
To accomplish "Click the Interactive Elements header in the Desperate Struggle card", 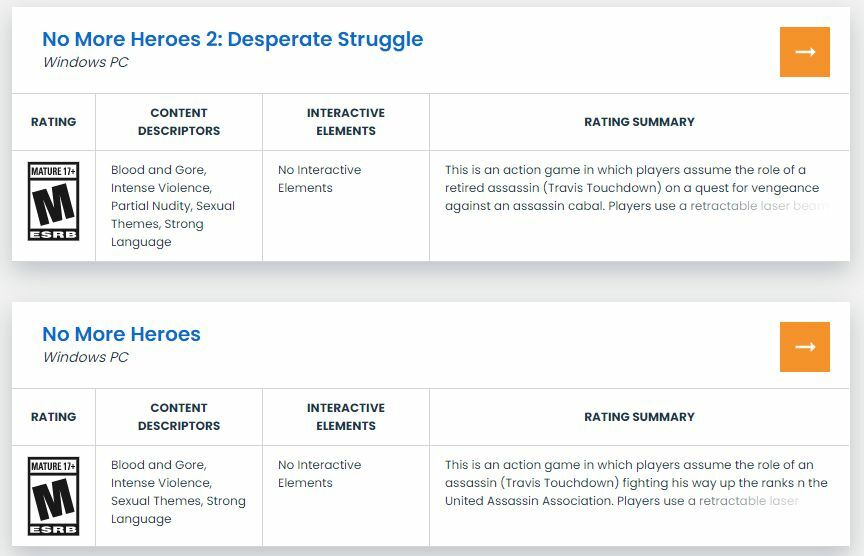I will 346,122.
